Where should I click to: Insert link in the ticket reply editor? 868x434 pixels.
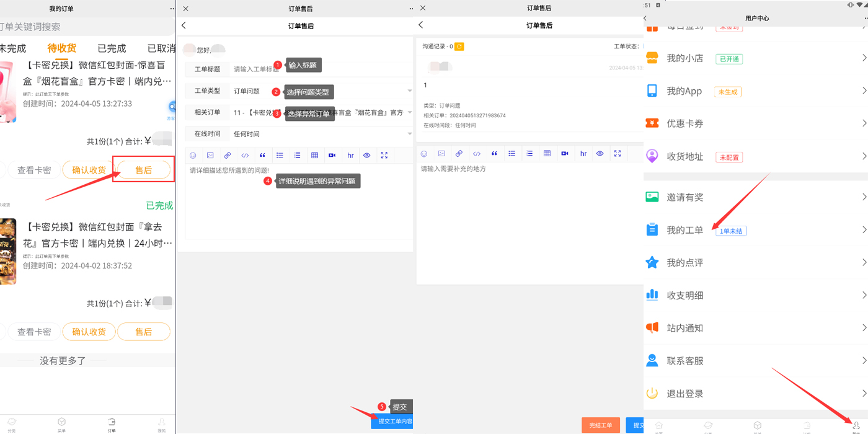pyautogui.click(x=459, y=154)
